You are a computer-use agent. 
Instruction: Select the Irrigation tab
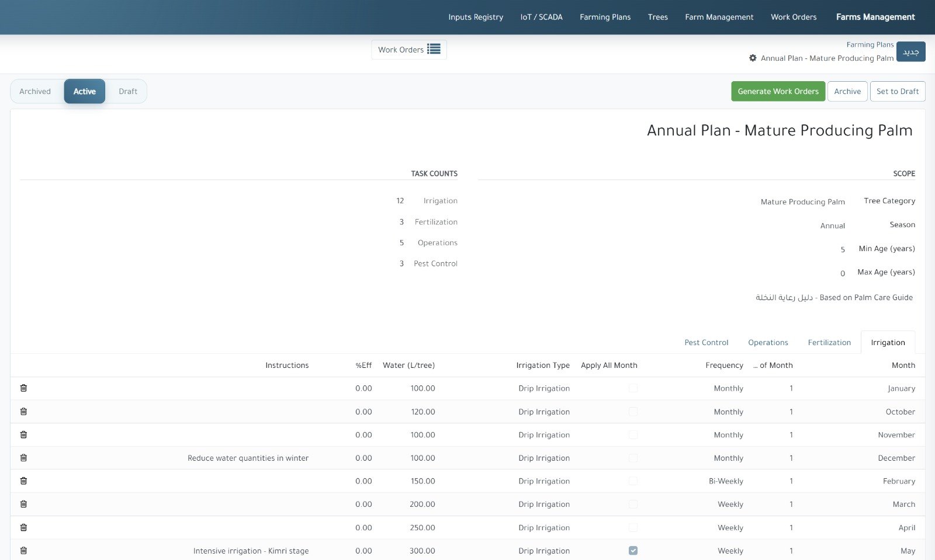(888, 343)
